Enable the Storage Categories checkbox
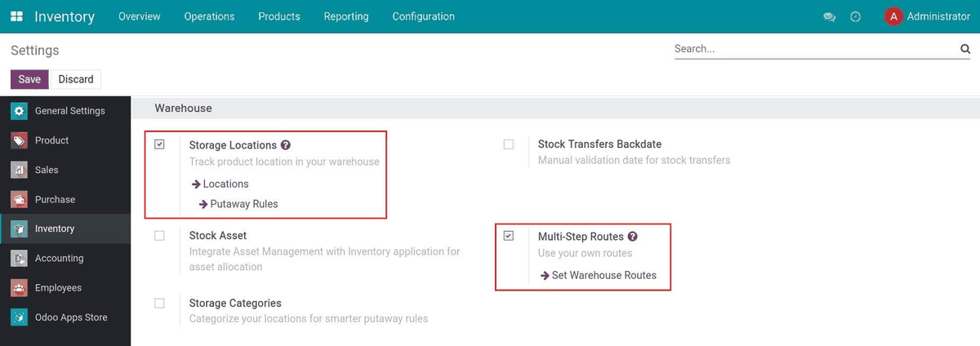This screenshot has width=980, height=346. coord(159,304)
